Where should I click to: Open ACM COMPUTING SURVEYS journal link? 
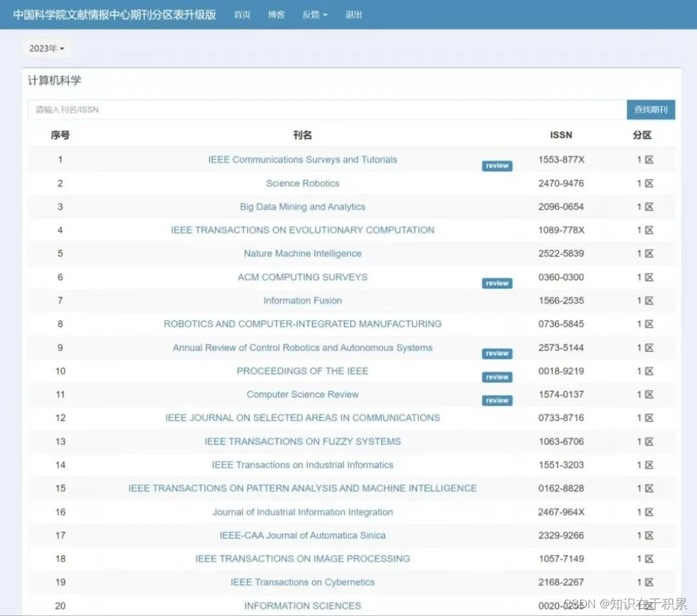[302, 277]
